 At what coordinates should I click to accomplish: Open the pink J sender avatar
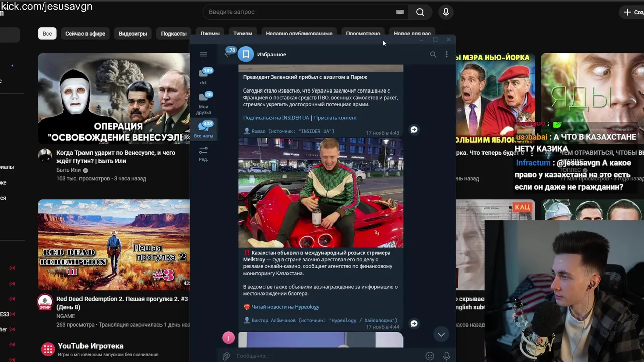click(x=228, y=338)
